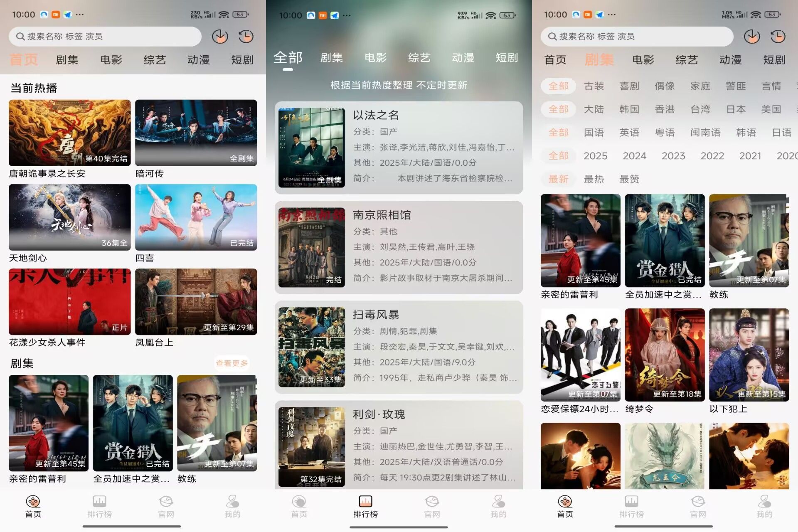Click the download arrow icon beside the search bar
The width and height of the screenshot is (798, 532).
[x=221, y=36]
